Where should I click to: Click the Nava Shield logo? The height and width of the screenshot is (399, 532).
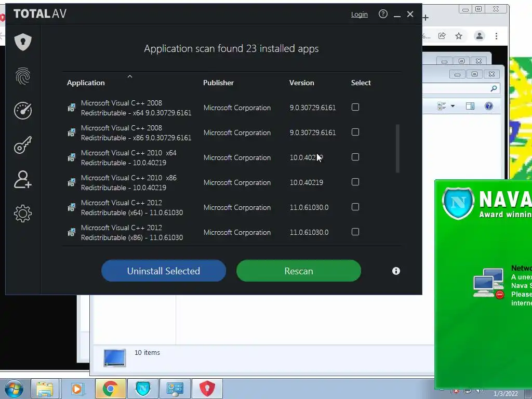458,203
